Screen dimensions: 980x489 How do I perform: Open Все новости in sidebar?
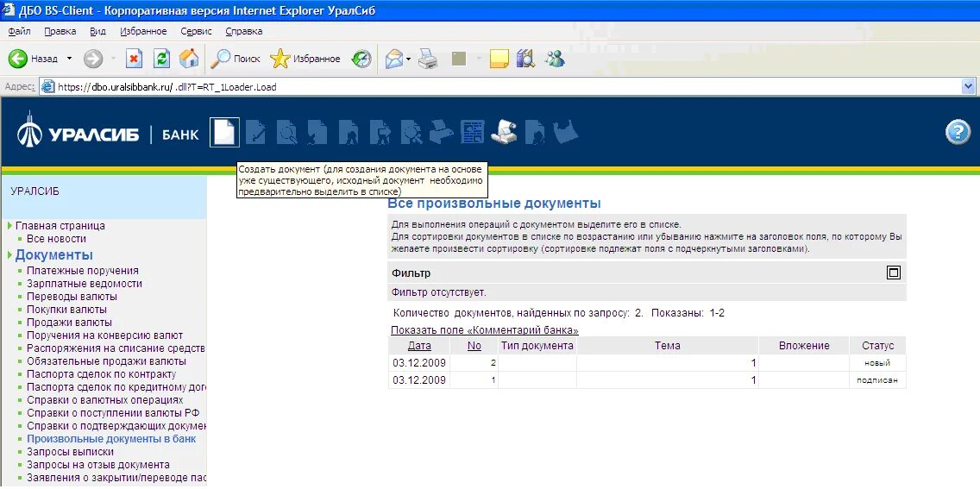[x=56, y=239]
